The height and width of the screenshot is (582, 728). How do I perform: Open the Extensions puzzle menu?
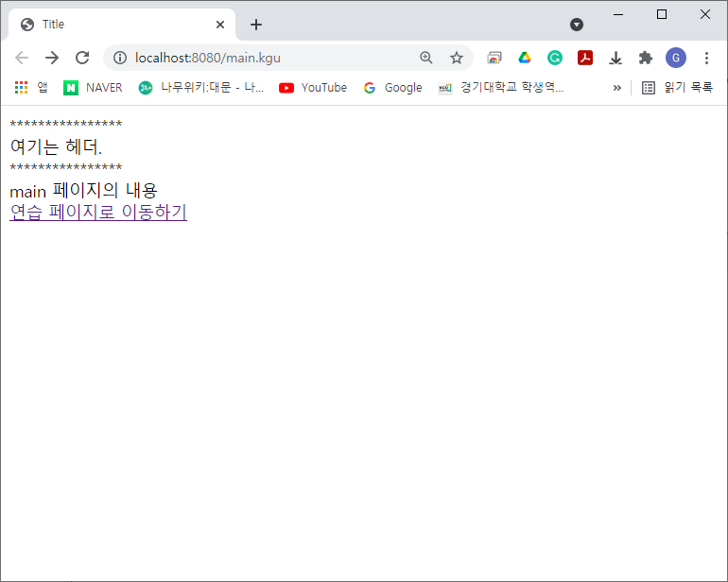click(x=646, y=58)
